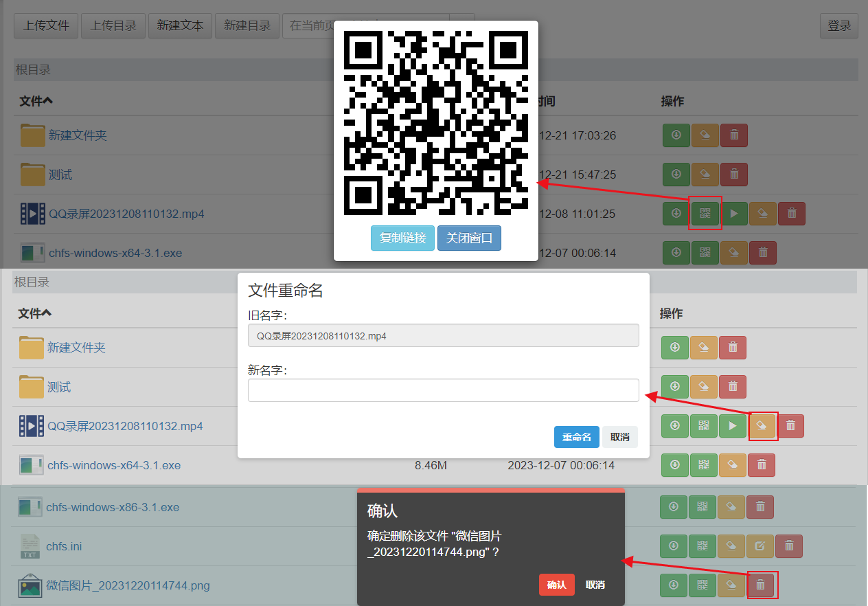Click the rename eraser icon for 微信图片 png
The image size is (868, 606).
click(731, 585)
